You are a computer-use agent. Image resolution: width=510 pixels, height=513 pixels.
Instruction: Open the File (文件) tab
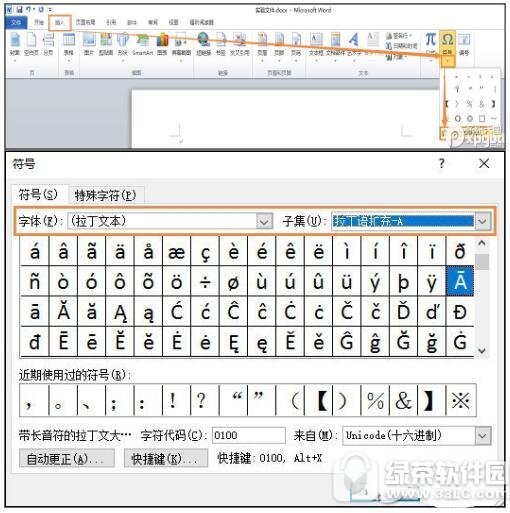tap(16, 22)
